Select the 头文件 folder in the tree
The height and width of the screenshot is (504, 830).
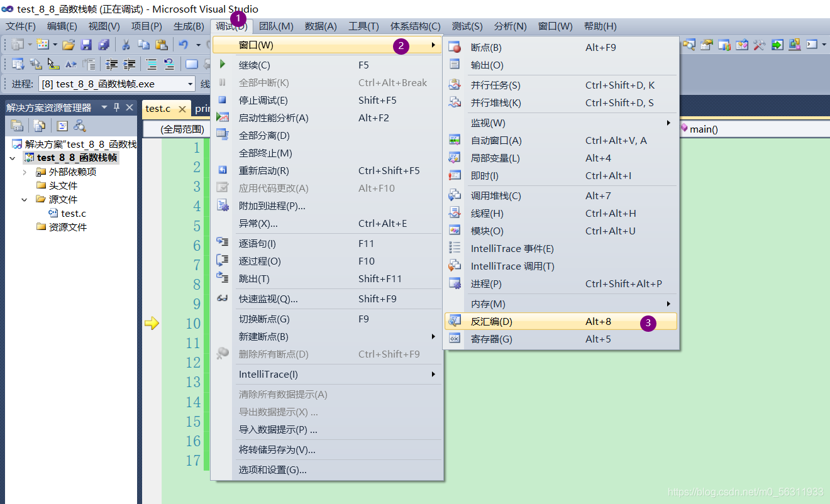[x=63, y=186]
